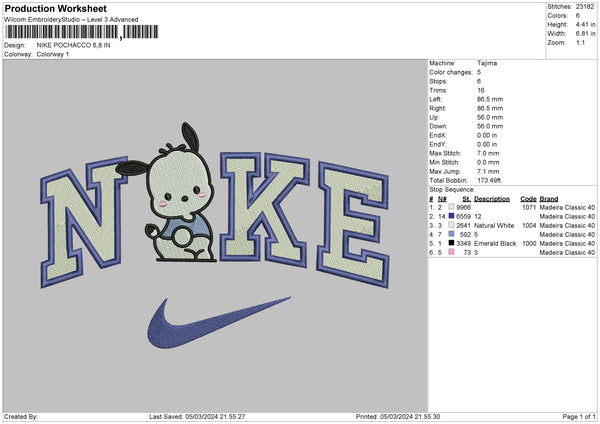The width and height of the screenshot is (600, 424).
Task: Click the code 1071
Action: click(x=529, y=207)
